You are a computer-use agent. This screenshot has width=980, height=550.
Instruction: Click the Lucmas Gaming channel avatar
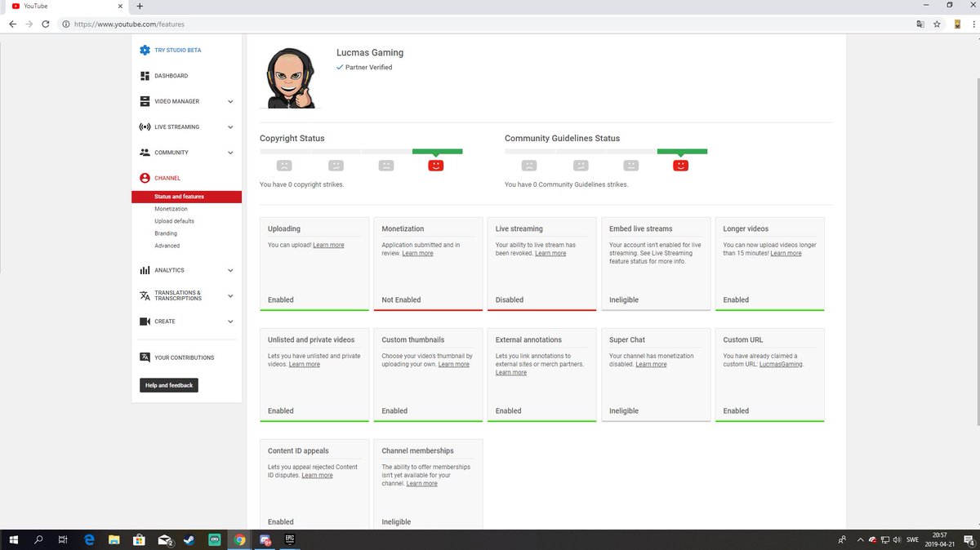291,77
